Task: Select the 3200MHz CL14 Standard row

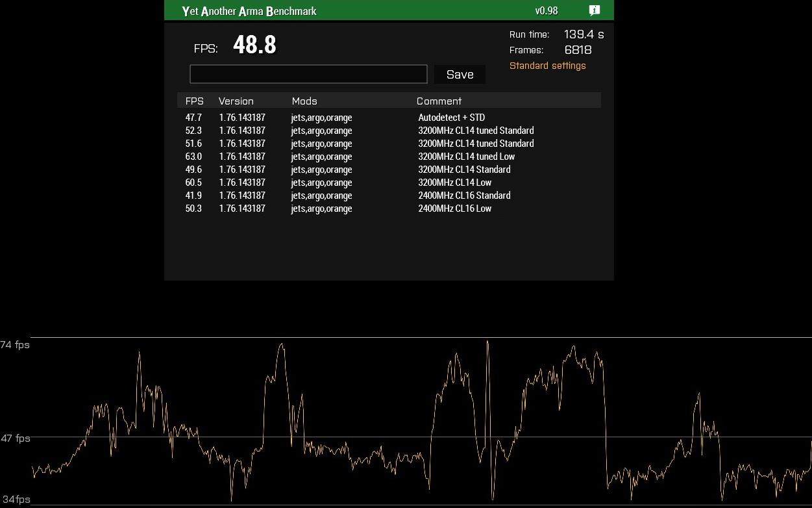Action: tap(389, 170)
